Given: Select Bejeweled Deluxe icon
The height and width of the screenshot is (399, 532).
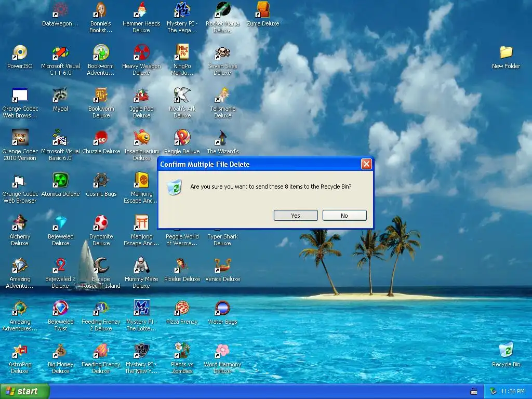Looking at the screenshot, I should (60, 231).
